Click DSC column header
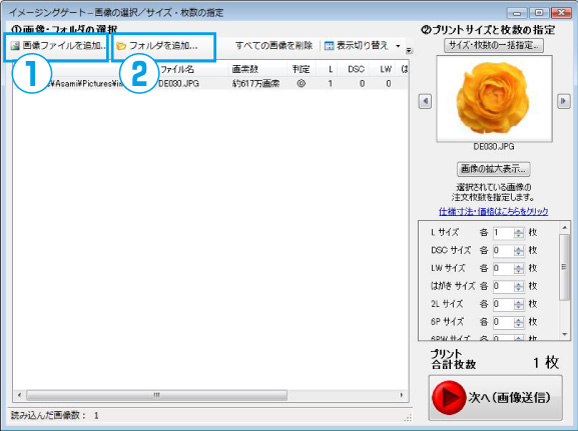 (x=356, y=69)
